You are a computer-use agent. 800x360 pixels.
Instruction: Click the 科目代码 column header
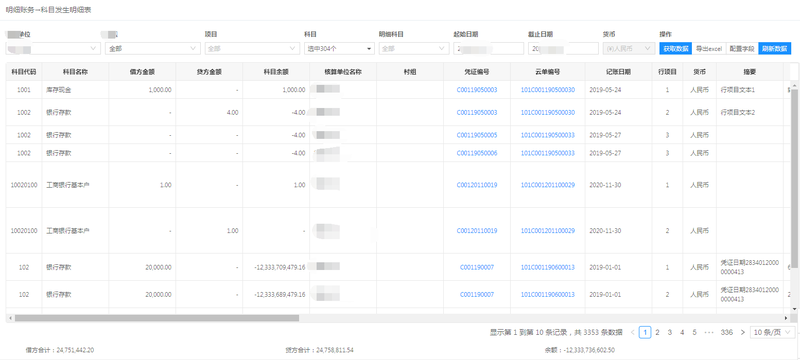pos(24,72)
